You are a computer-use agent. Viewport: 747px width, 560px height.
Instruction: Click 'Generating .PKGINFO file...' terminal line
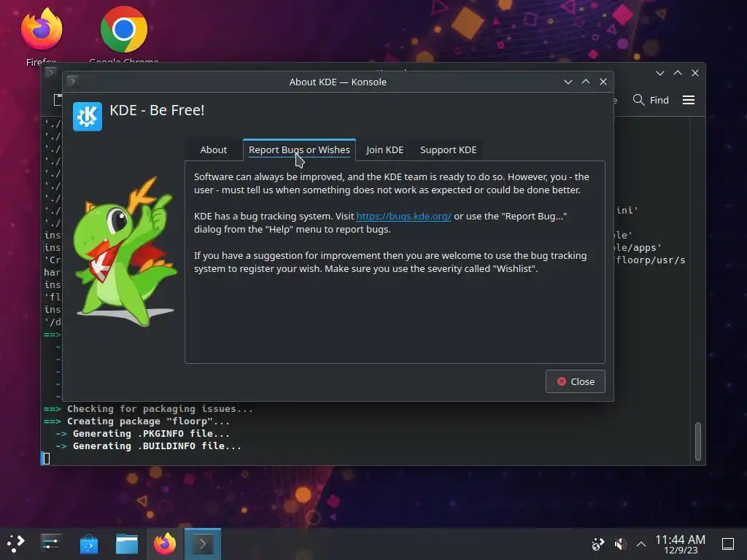tap(151, 433)
